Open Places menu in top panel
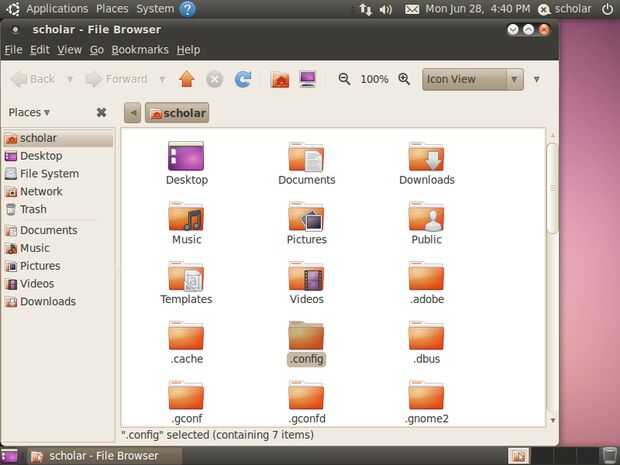The width and height of the screenshot is (620, 465). pyautogui.click(x=112, y=9)
